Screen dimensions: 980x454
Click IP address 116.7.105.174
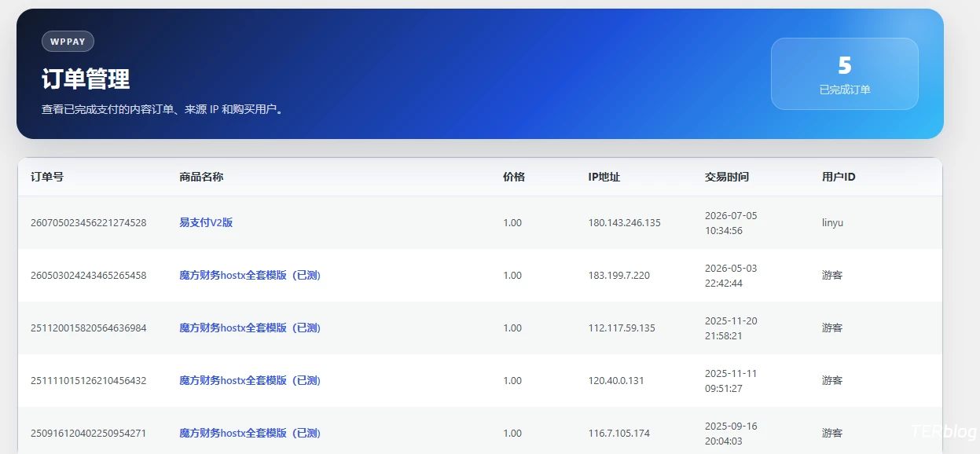coord(619,433)
